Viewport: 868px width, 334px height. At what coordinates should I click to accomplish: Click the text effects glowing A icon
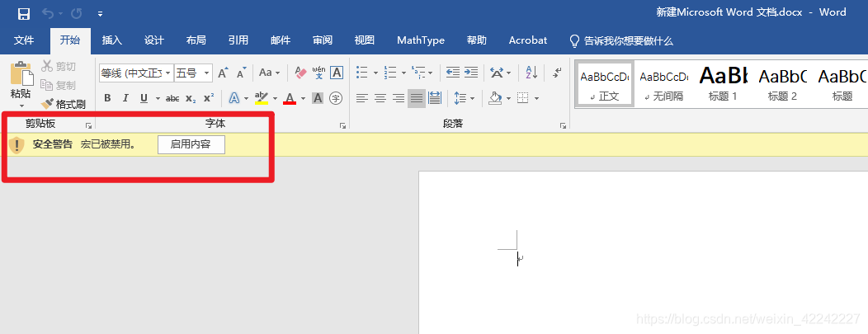pos(234,98)
